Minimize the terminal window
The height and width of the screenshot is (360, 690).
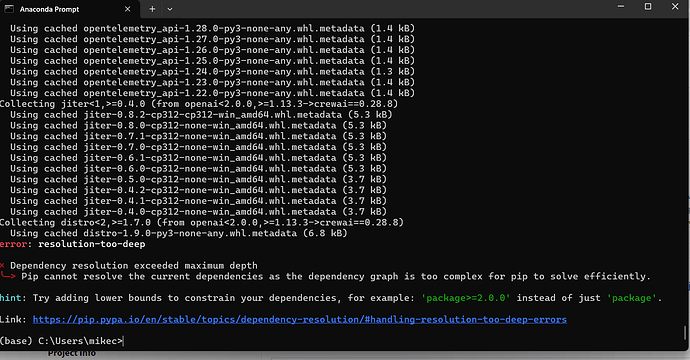(620, 7)
